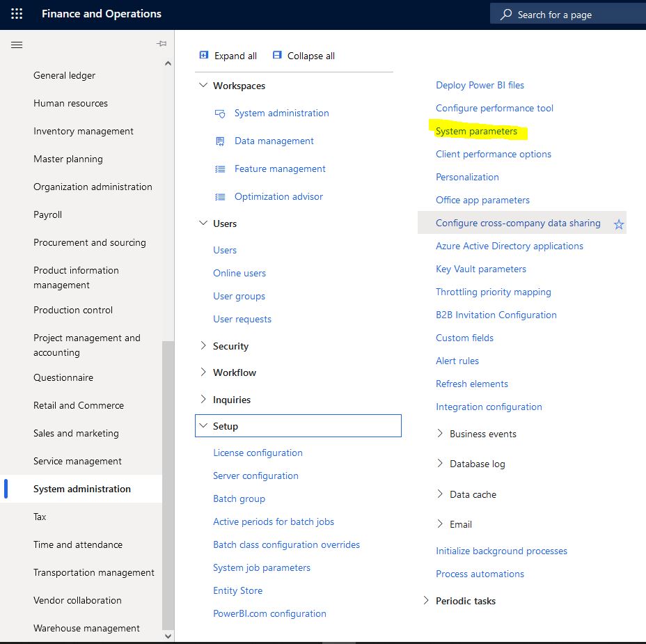Viewport: 646px width, 644px height.
Task: Open the Alert rules page
Action: (457, 361)
